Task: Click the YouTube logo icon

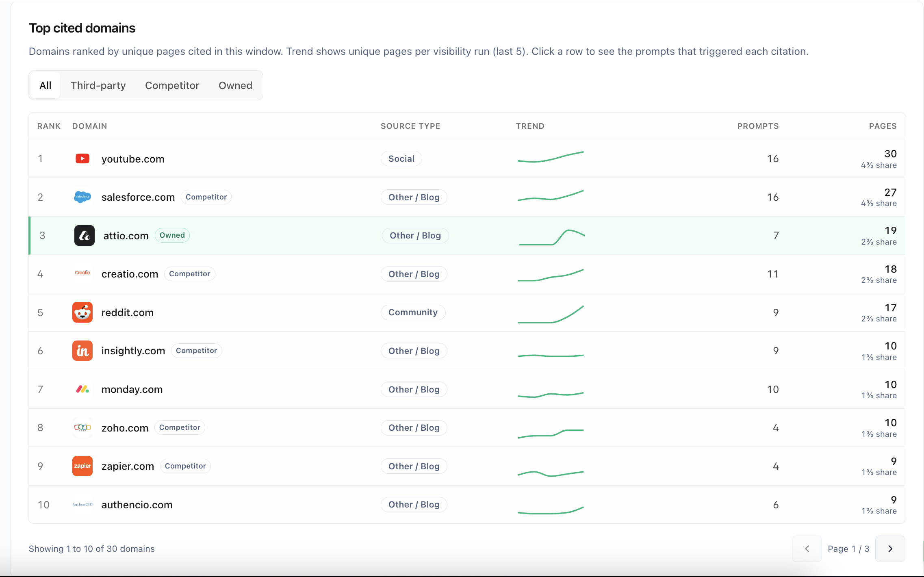Action: click(x=82, y=158)
